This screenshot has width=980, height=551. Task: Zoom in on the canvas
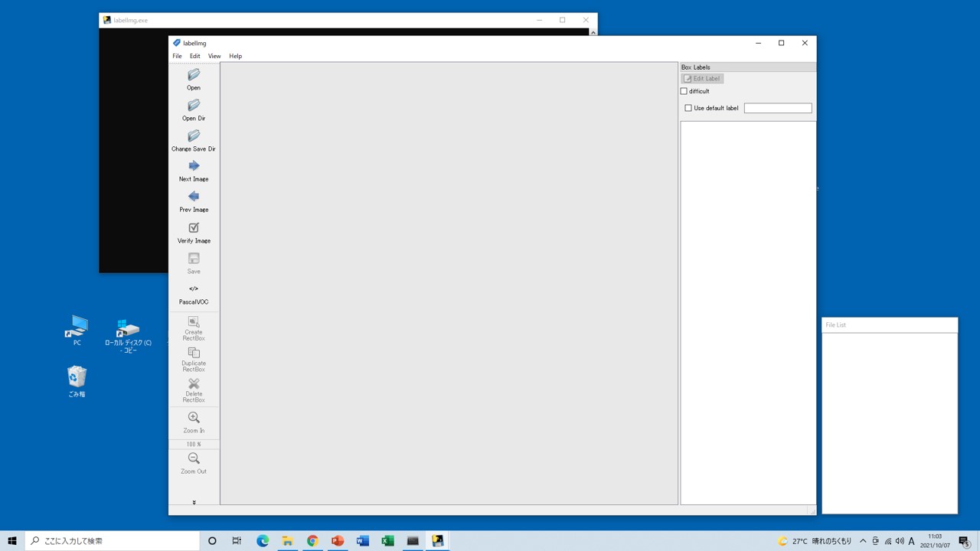click(193, 422)
